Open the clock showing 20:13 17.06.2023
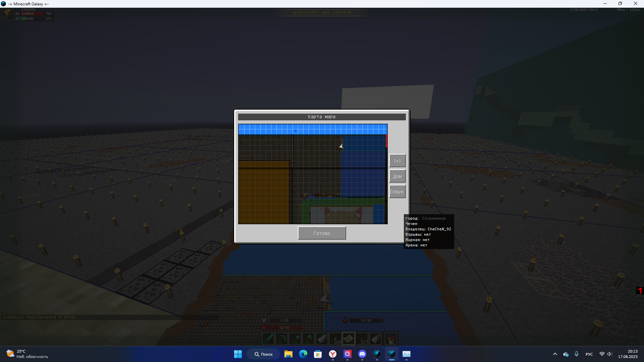 coord(628,354)
